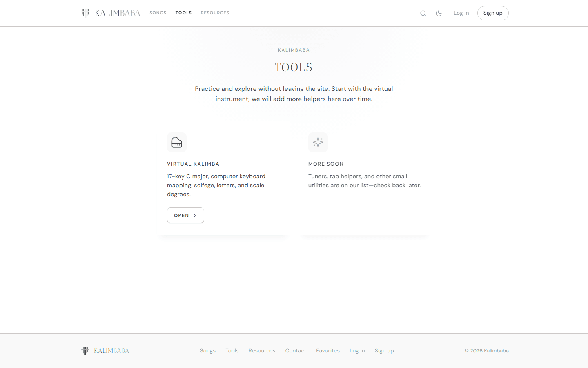Image resolution: width=588 pixels, height=368 pixels.
Task: Visit the Resources link in the footer
Action: pos(262,351)
